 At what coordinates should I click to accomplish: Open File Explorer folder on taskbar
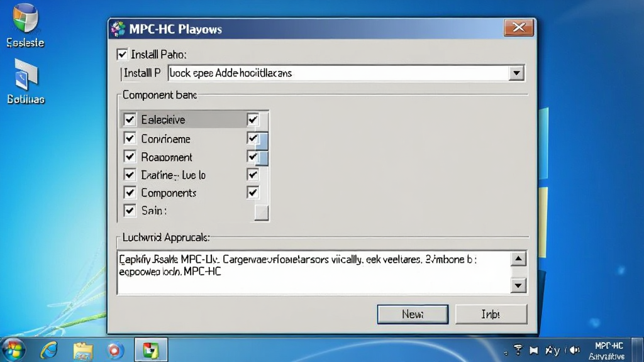83,351
